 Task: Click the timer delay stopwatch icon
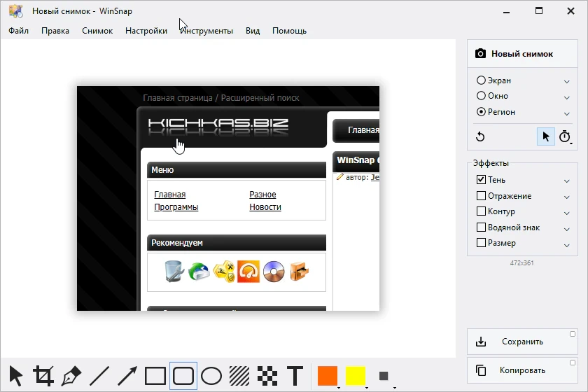(x=565, y=136)
